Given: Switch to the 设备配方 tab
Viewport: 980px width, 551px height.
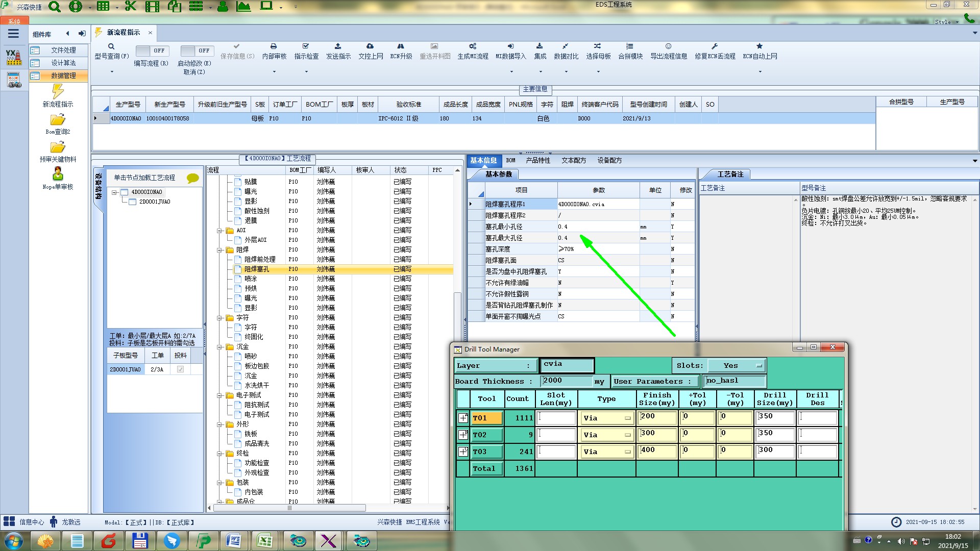Looking at the screenshot, I should (609, 160).
